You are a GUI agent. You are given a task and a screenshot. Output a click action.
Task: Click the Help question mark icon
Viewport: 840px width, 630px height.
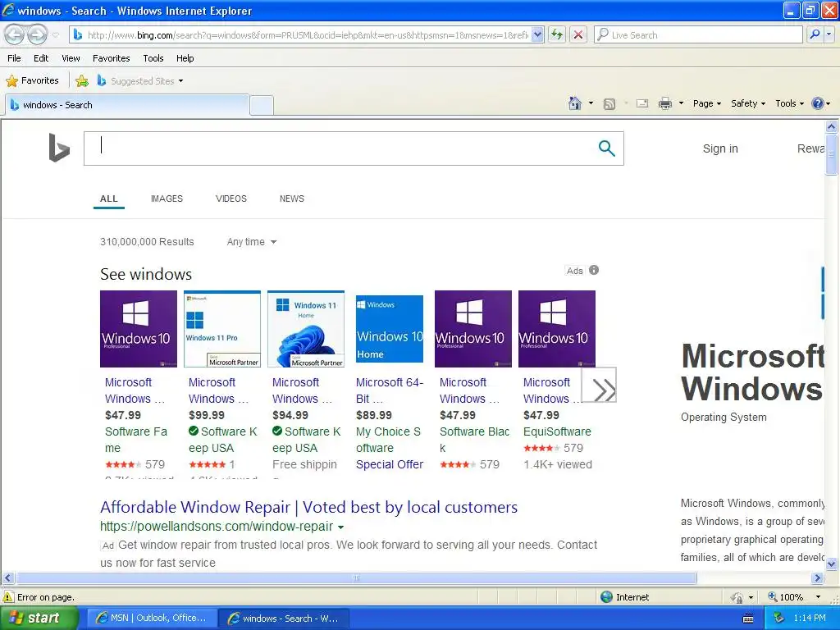(818, 103)
